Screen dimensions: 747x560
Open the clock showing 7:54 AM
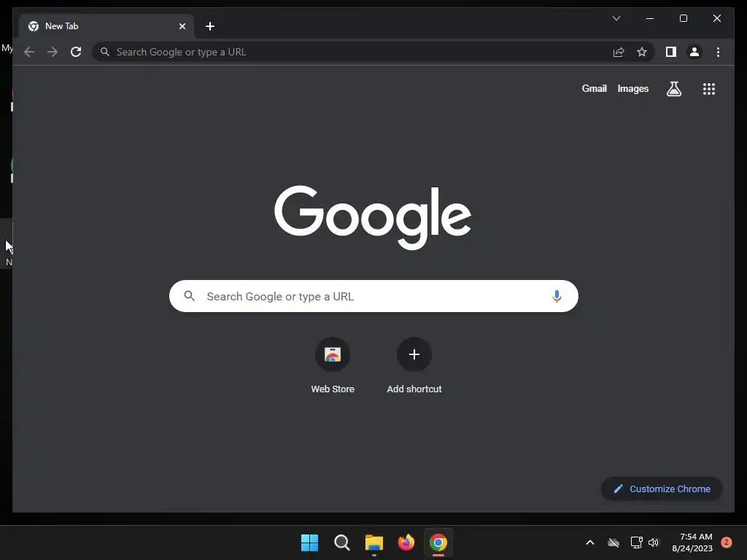(x=692, y=542)
